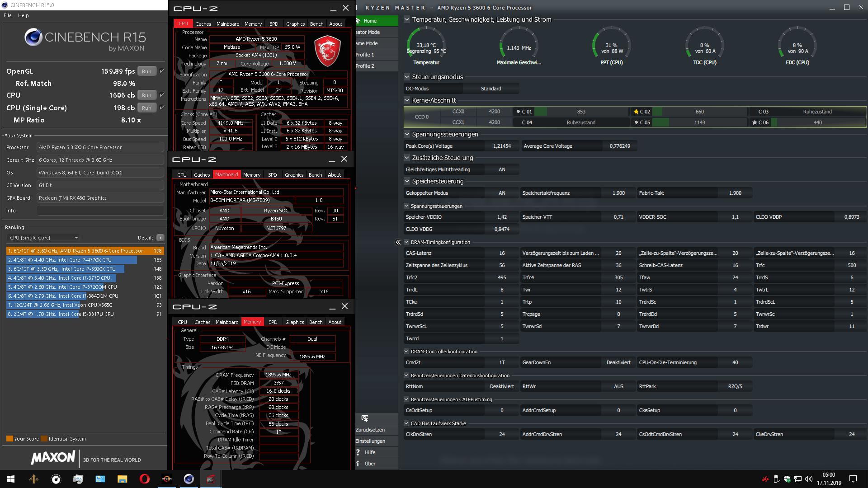Select Profile 1 in Ryzen Master
Image resolution: width=868 pixels, height=488 pixels.
377,55
